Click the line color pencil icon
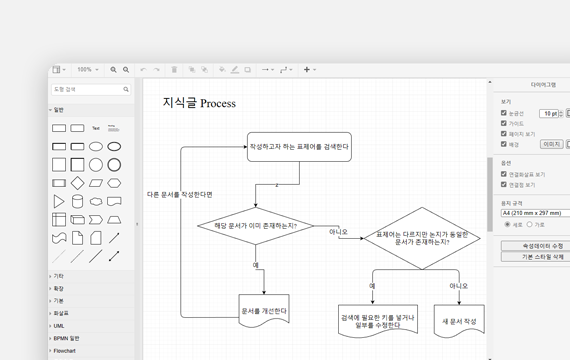The width and height of the screenshot is (570, 360). 235,69
